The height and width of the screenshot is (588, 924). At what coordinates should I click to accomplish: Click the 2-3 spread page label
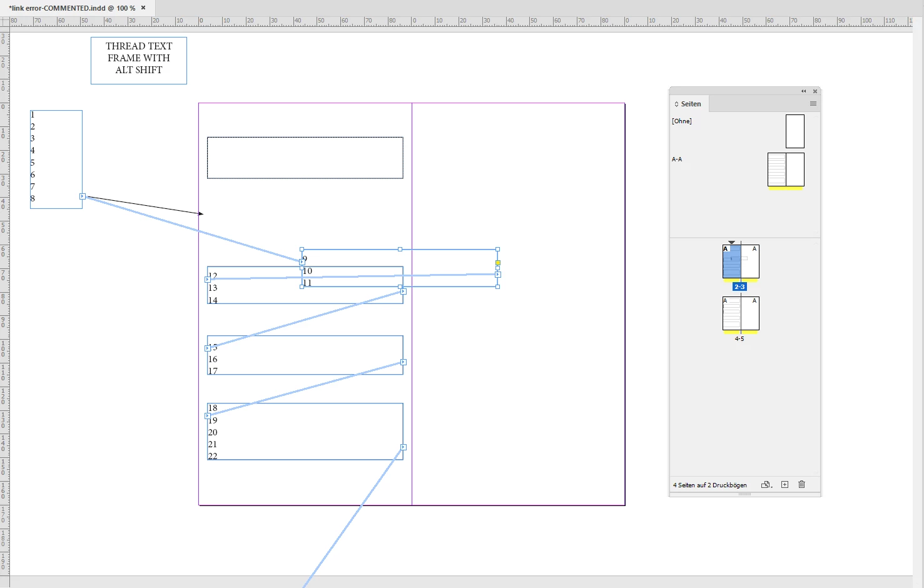pyautogui.click(x=739, y=286)
